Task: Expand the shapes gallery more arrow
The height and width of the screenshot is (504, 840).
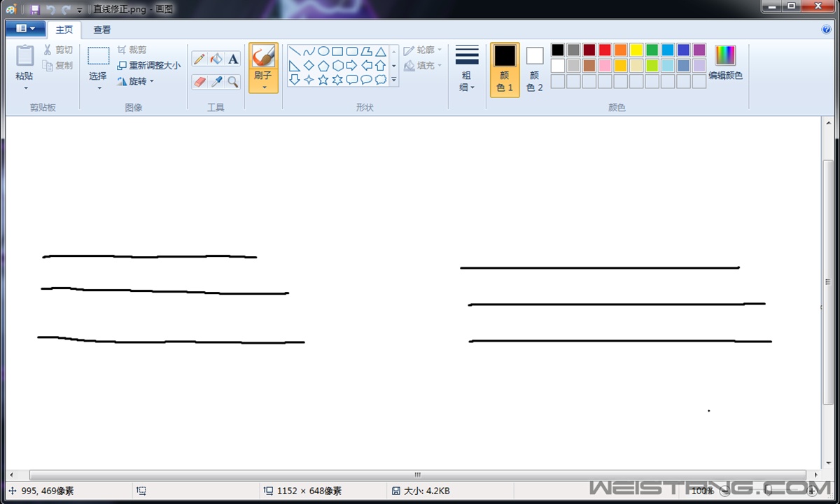Action: coord(393,80)
